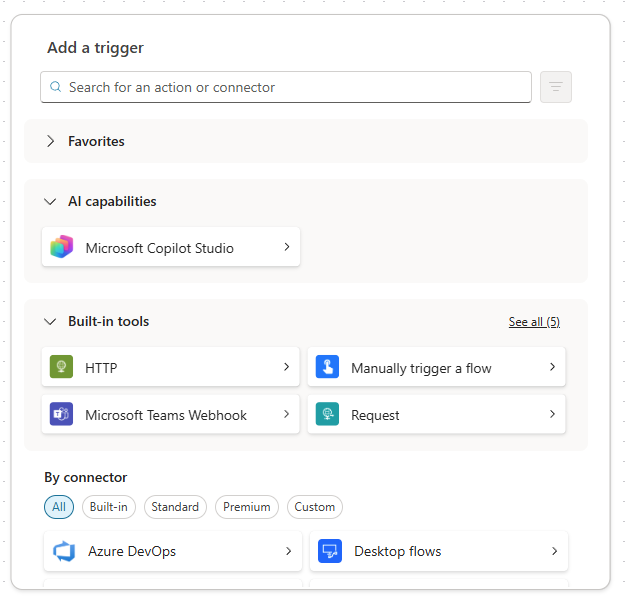Choose the Request label
Screen dimensions: 625x601
375,416
